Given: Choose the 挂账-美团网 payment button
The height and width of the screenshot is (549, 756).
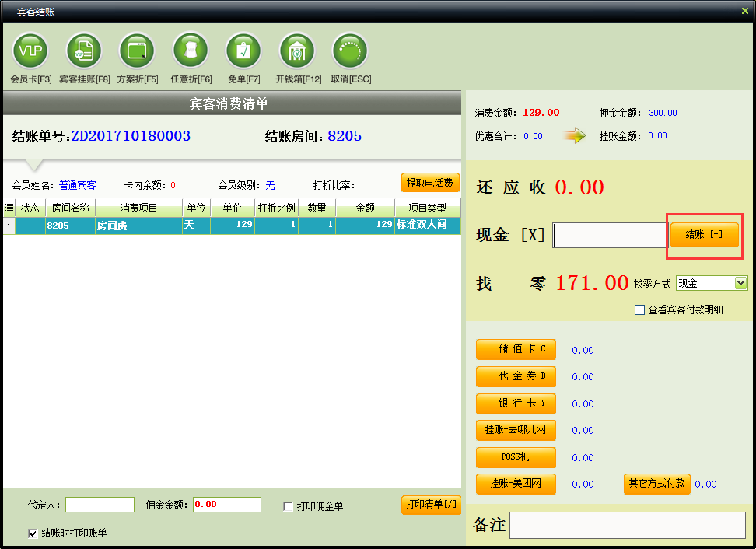Looking at the screenshot, I should (516, 484).
